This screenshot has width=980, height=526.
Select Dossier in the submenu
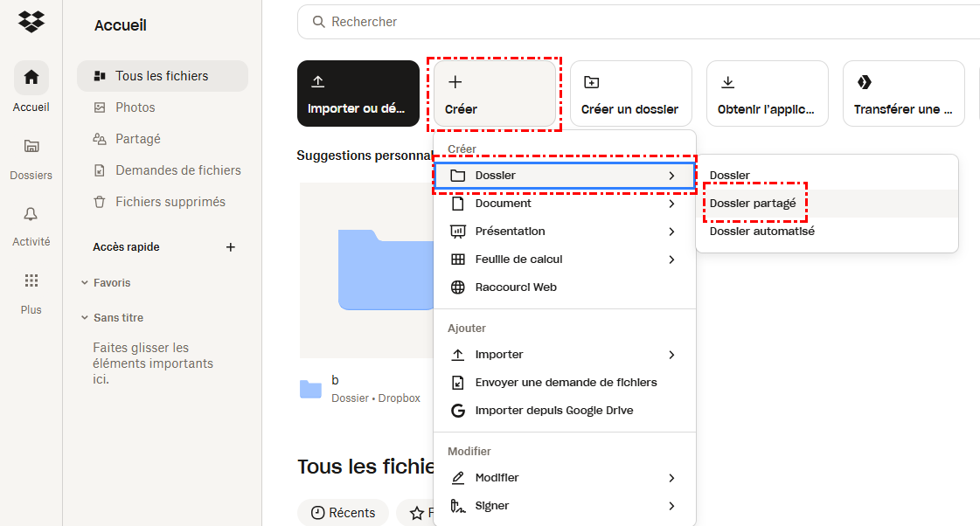point(827,176)
